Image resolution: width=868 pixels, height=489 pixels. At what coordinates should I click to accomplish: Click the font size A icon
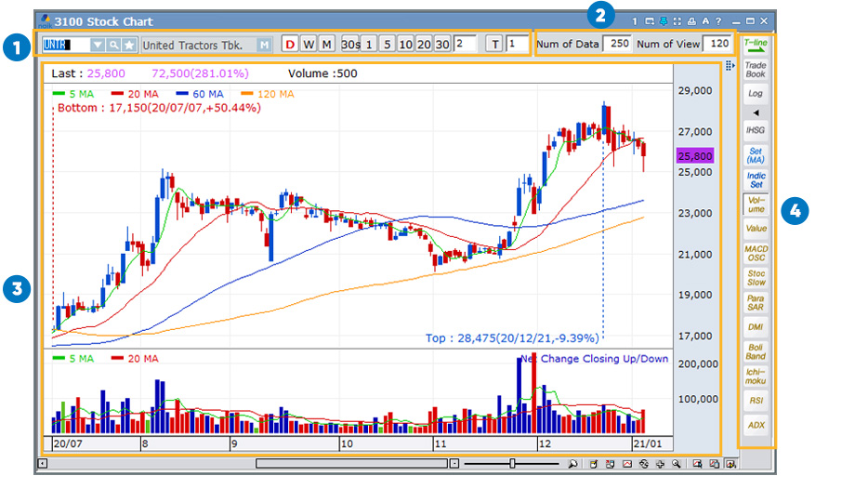(704, 20)
